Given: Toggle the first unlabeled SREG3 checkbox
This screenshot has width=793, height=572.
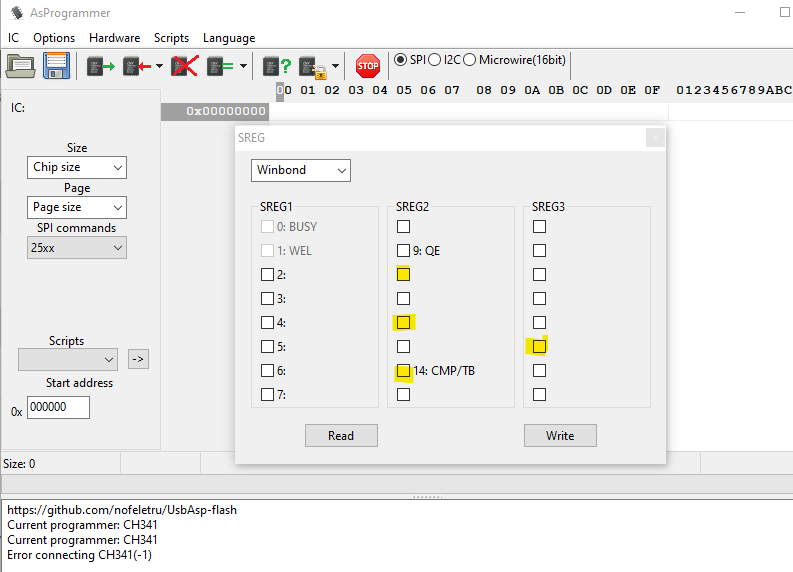Looking at the screenshot, I should (x=539, y=227).
